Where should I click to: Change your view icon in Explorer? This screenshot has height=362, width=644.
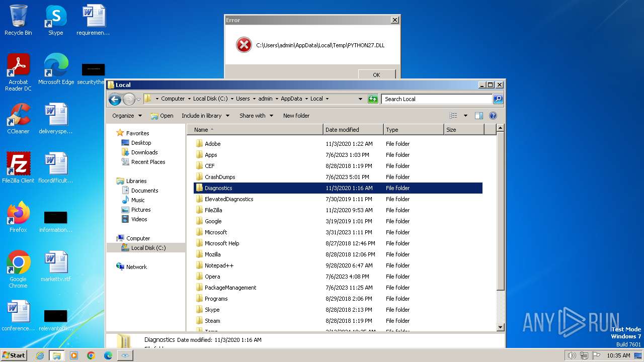(x=453, y=116)
